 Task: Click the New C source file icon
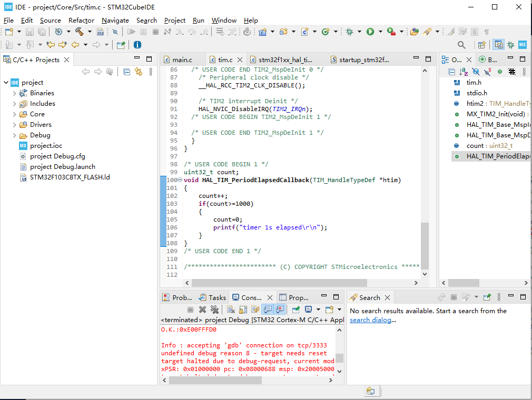click(x=304, y=32)
